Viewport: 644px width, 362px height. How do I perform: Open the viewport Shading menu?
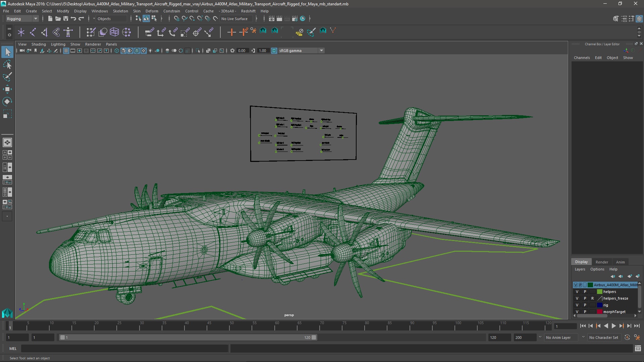(x=39, y=44)
